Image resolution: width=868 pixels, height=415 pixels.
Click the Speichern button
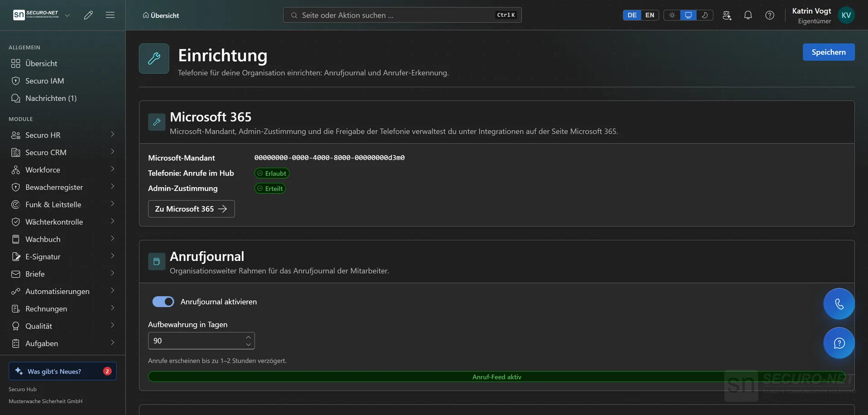829,52
